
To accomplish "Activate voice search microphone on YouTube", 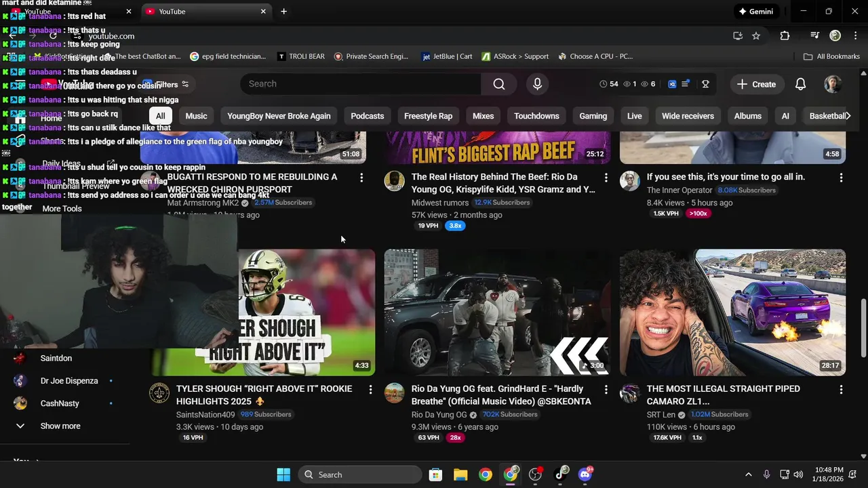I will (x=537, y=84).
